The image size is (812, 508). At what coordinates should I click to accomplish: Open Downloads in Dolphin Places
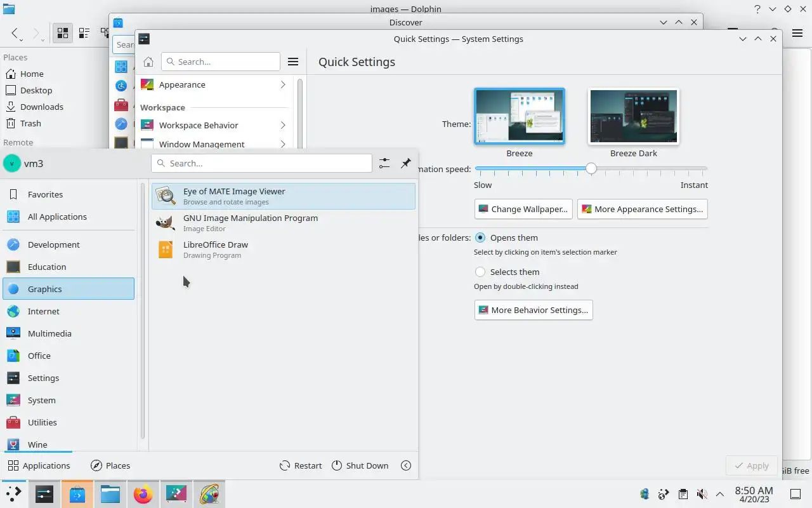(34, 107)
